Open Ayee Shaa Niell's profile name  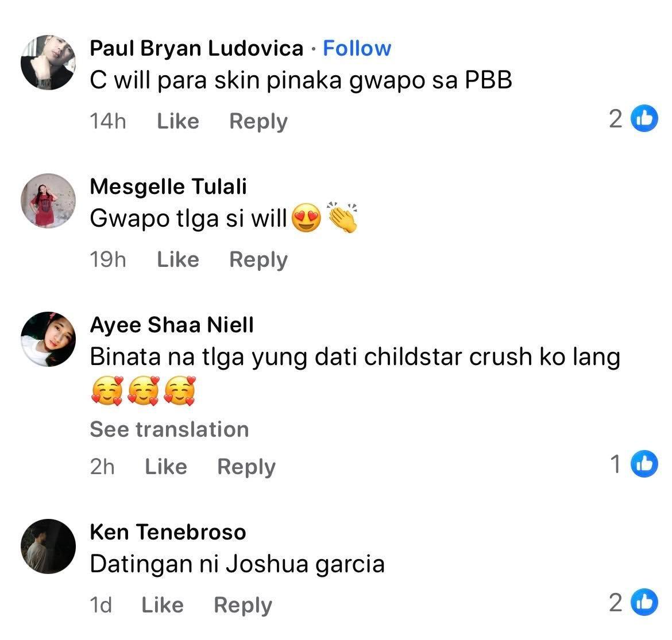tap(172, 325)
